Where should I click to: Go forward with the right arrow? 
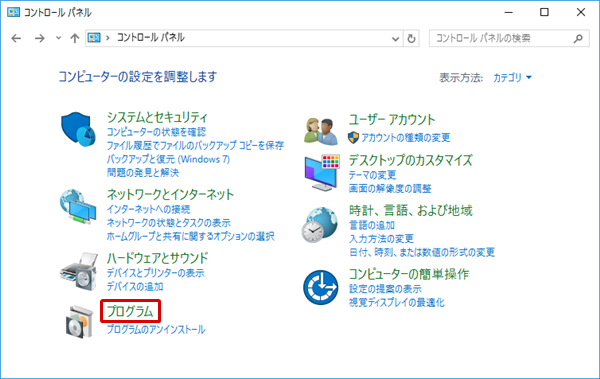click(39, 38)
